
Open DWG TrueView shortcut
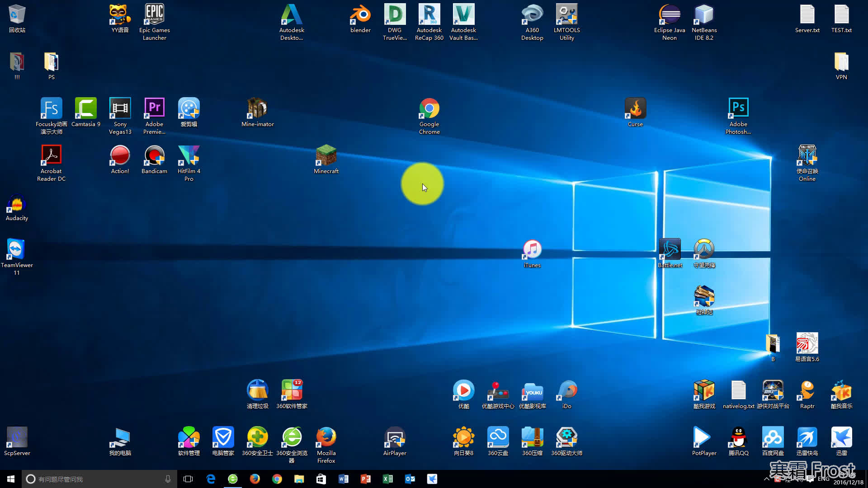coord(395,22)
